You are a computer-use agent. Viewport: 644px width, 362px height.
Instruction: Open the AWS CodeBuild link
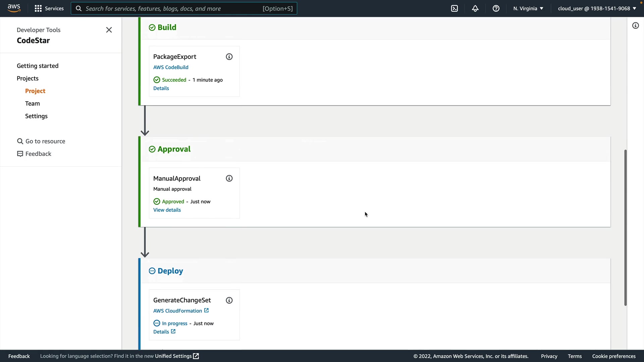(x=171, y=67)
